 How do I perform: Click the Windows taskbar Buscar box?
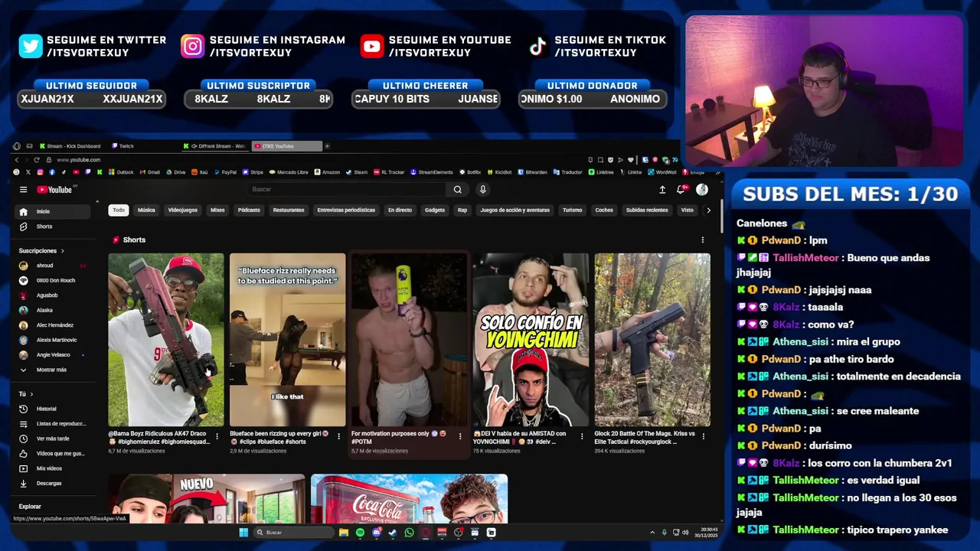(x=294, y=533)
